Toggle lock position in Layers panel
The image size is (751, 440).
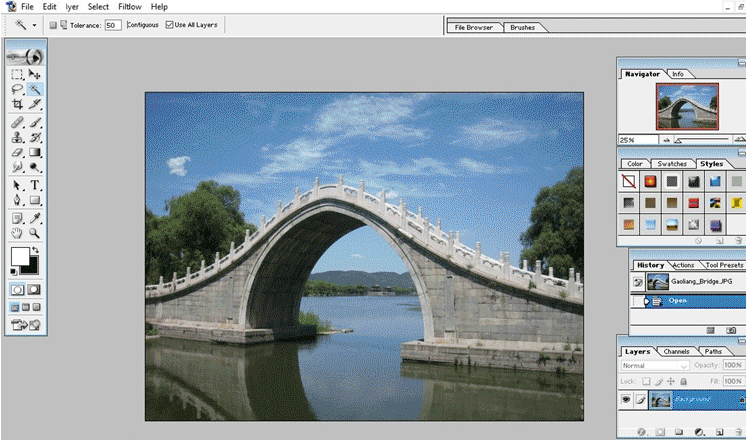click(671, 382)
